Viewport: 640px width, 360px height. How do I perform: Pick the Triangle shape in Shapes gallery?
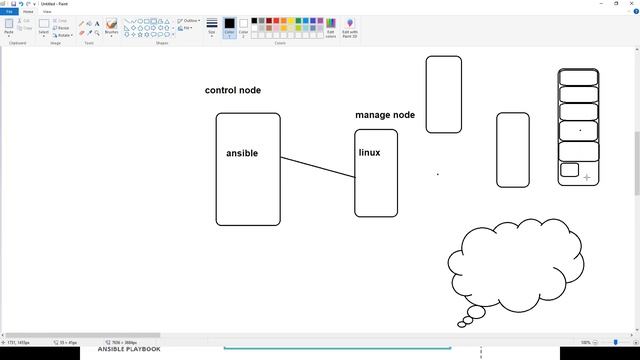[167, 21]
